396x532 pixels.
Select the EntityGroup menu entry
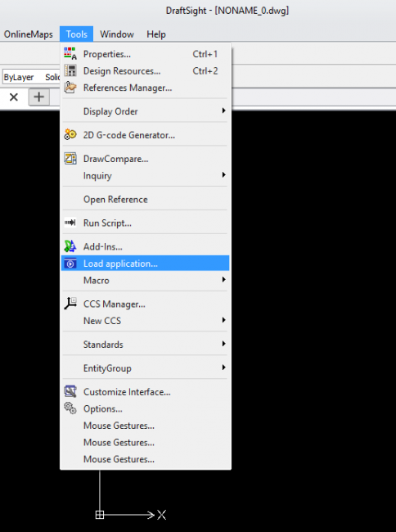tap(145, 368)
